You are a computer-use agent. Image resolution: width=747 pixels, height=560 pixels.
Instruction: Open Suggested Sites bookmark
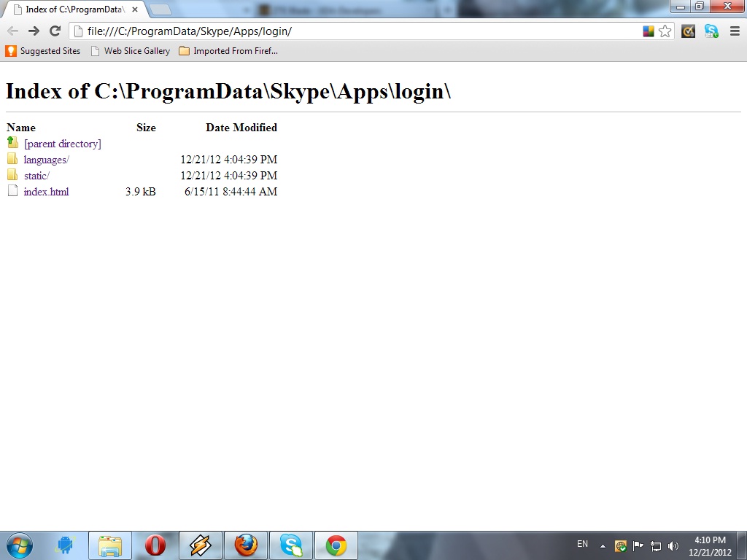tap(43, 51)
